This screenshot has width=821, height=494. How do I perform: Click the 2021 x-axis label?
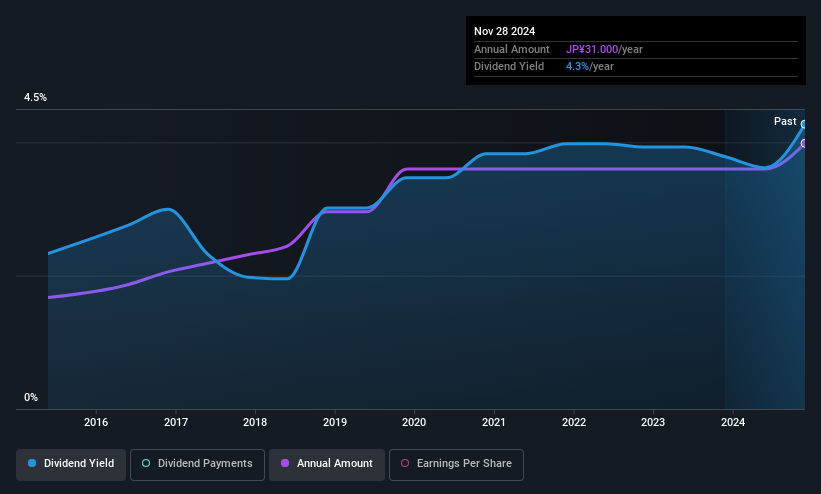point(494,422)
